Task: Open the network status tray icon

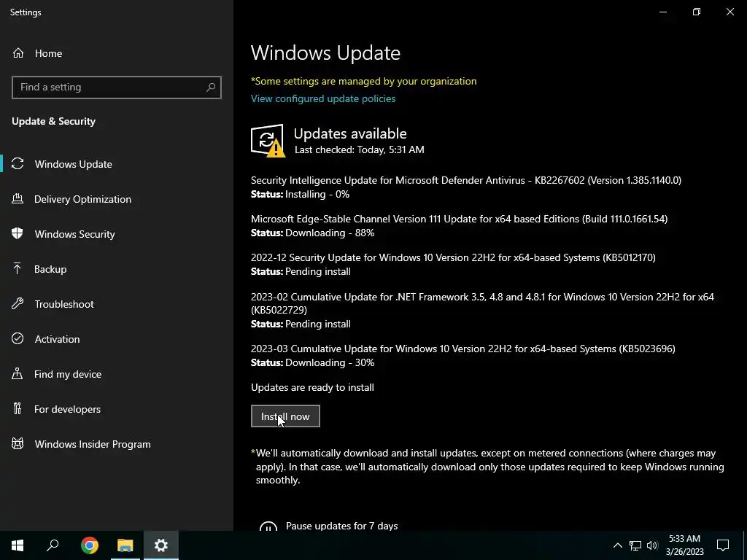Action: 635,545
